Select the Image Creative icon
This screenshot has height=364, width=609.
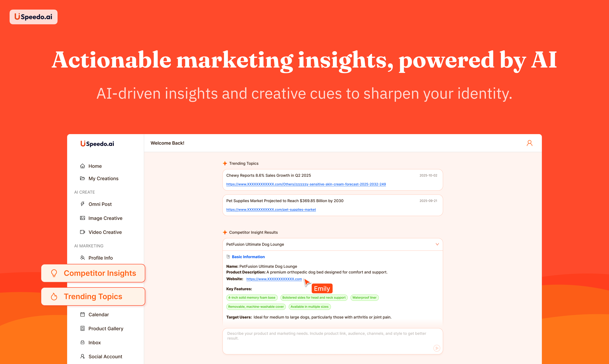pyautogui.click(x=82, y=218)
